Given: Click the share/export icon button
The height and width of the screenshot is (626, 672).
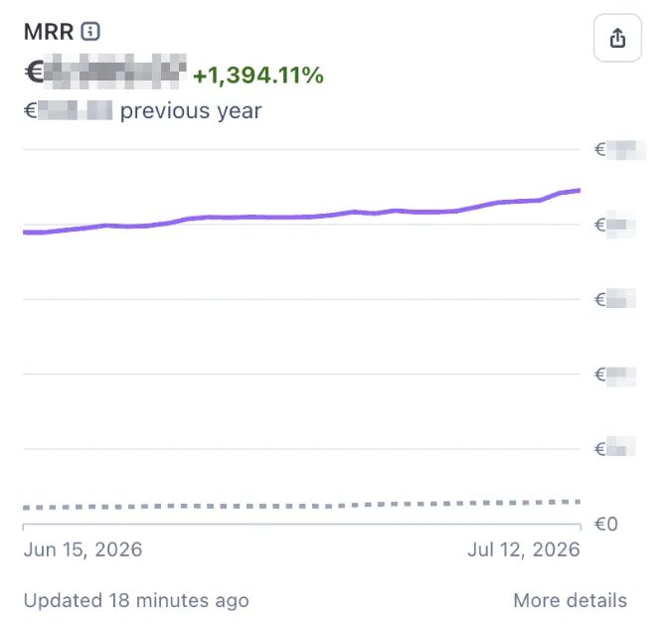Looking at the screenshot, I should pos(617,38).
